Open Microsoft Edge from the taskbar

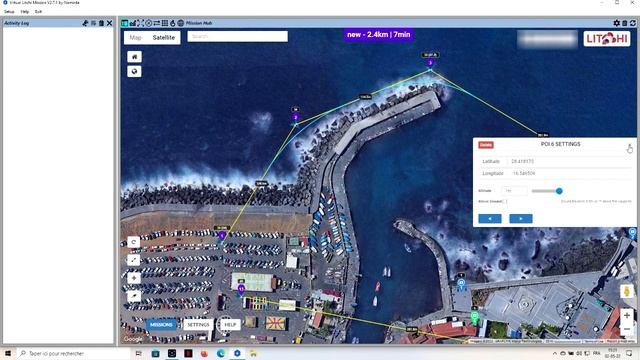pyautogui.click(x=221, y=353)
